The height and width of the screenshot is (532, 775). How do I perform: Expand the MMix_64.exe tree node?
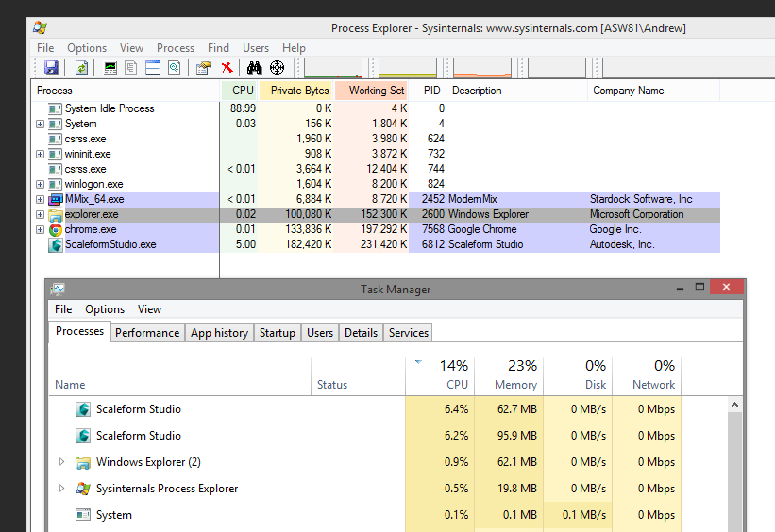coord(40,200)
